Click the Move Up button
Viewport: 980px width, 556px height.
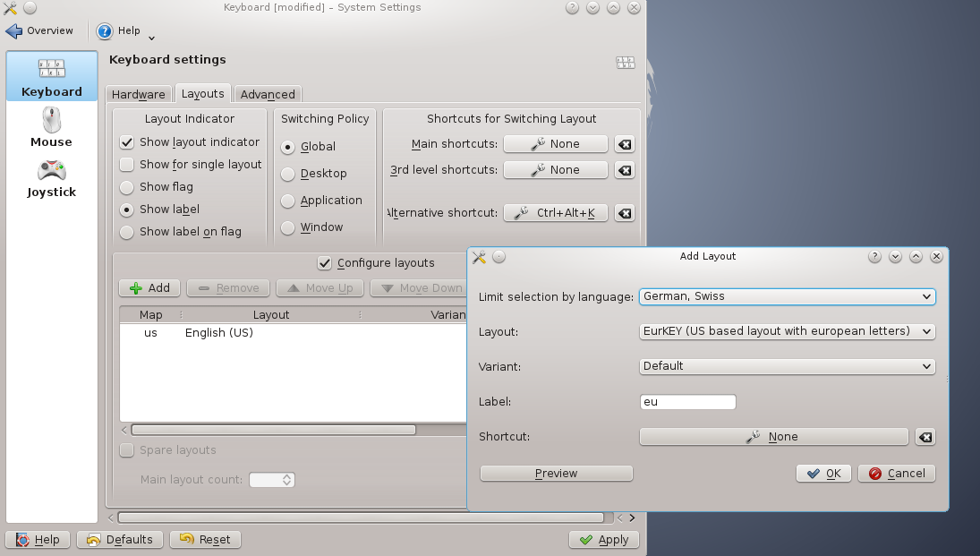(x=320, y=287)
